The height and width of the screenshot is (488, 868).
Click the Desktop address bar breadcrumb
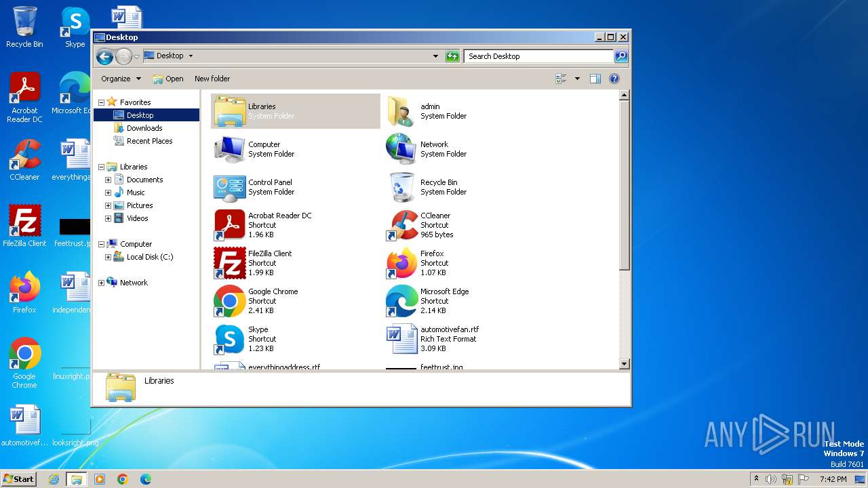(x=170, y=56)
